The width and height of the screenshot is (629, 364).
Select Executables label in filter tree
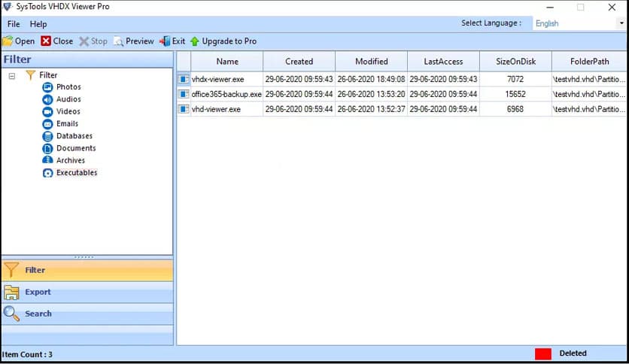click(77, 173)
